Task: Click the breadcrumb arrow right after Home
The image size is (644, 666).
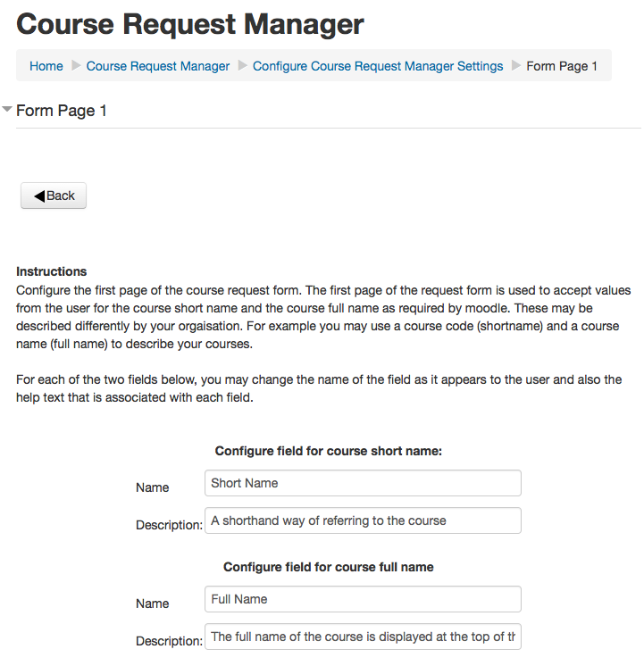Action: pyautogui.click(x=75, y=66)
